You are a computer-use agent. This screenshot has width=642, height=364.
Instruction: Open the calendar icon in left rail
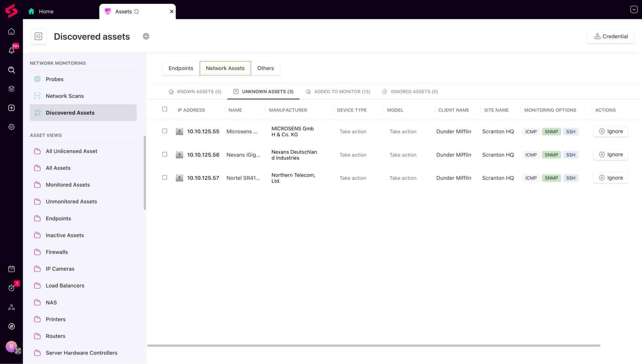point(12,269)
